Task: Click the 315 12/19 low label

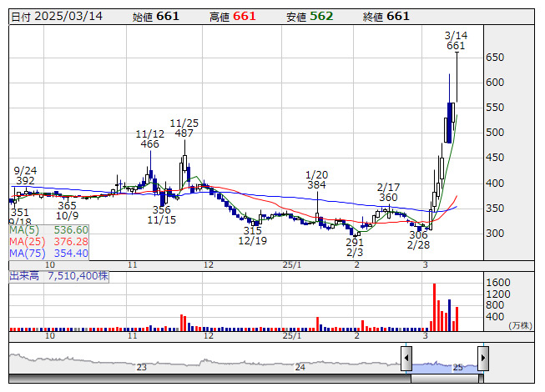Action: pos(252,236)
